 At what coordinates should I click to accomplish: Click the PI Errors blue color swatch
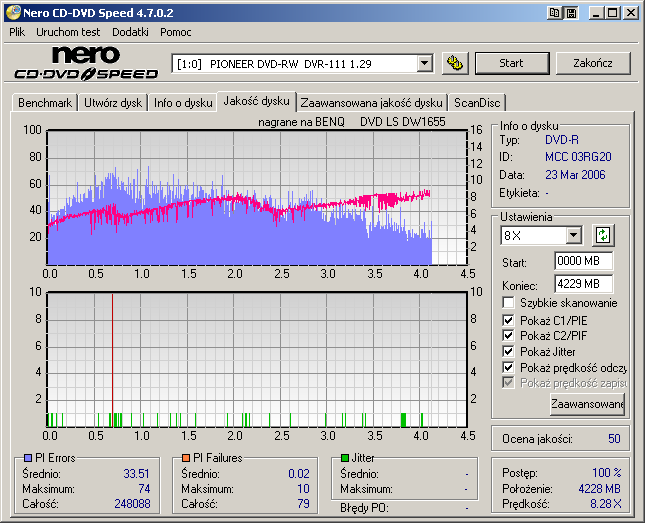click(x=28, y=458)
